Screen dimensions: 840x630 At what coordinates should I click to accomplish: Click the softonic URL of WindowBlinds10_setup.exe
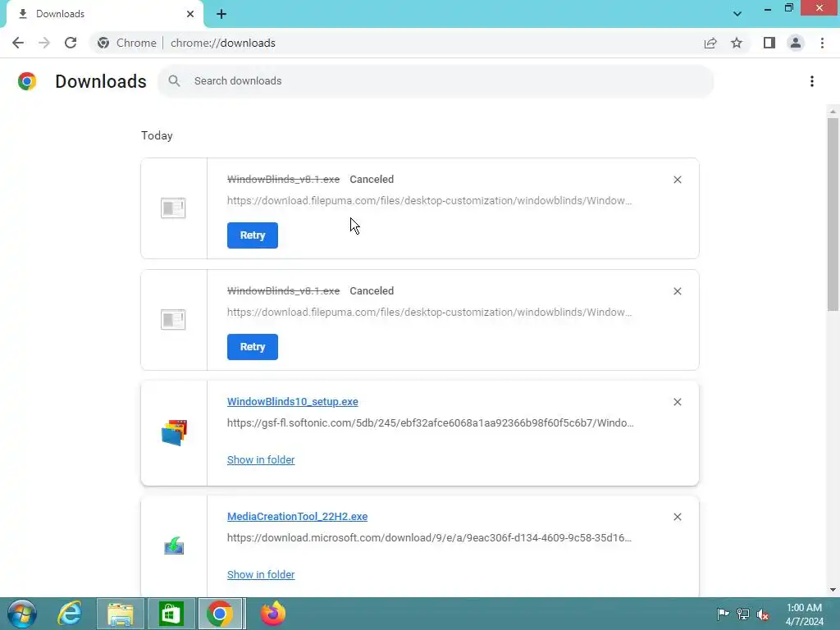pyautogui.click(x=430, y=422)
